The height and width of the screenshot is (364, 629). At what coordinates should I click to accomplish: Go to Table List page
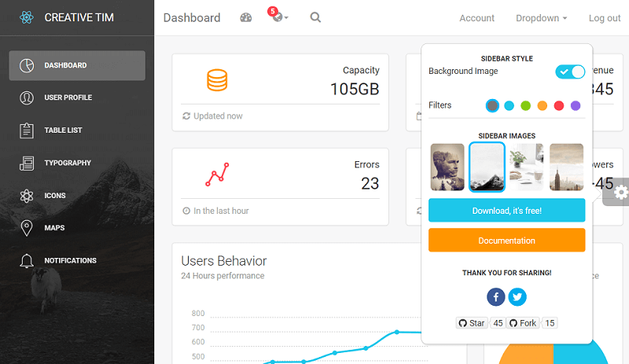pyautogui.click(x=77, y=131)
